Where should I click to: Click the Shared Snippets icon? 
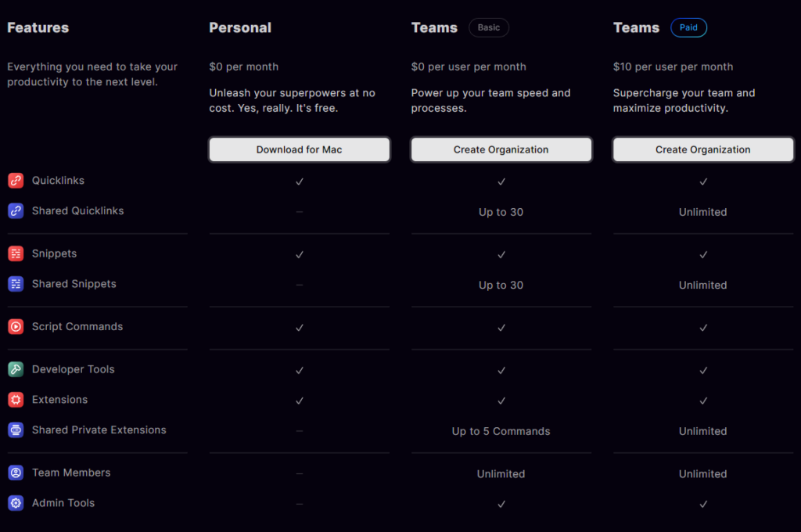coord(16,284)
